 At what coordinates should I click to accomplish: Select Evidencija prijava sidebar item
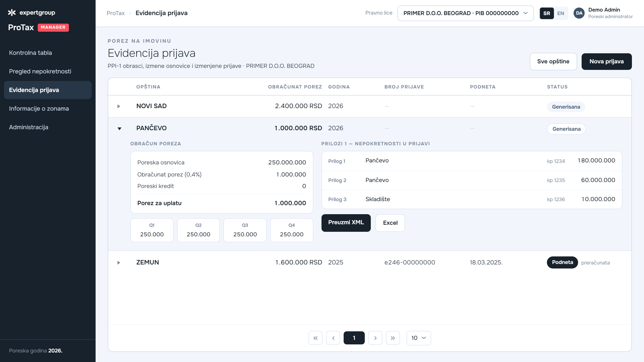coord(48,90)
